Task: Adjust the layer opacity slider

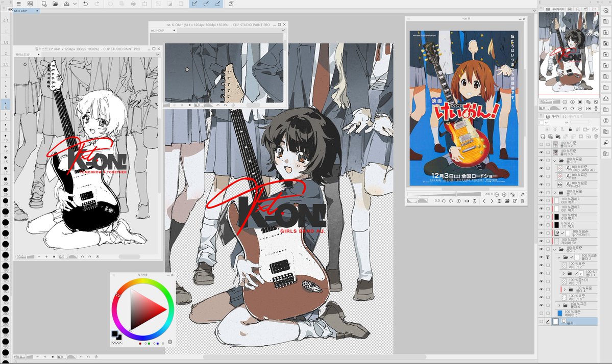Action: pyautogui.click(x=580, y=122)
